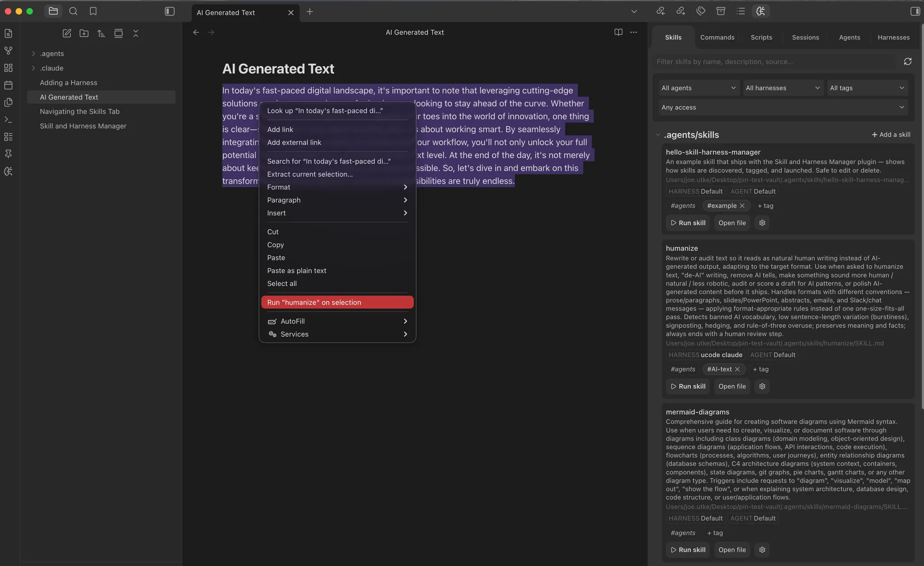
Task: Choose Extract current selection
Action: click(x=337, y=174)
